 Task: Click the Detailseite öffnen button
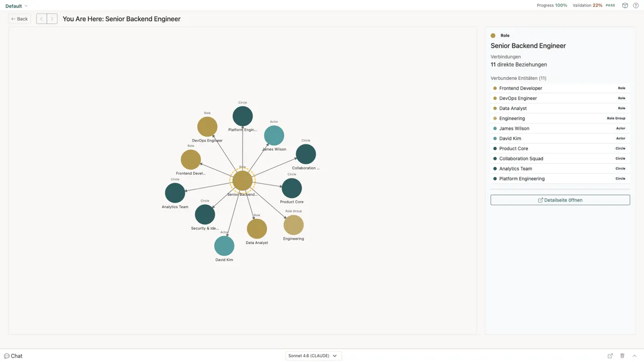pos(560,200)
